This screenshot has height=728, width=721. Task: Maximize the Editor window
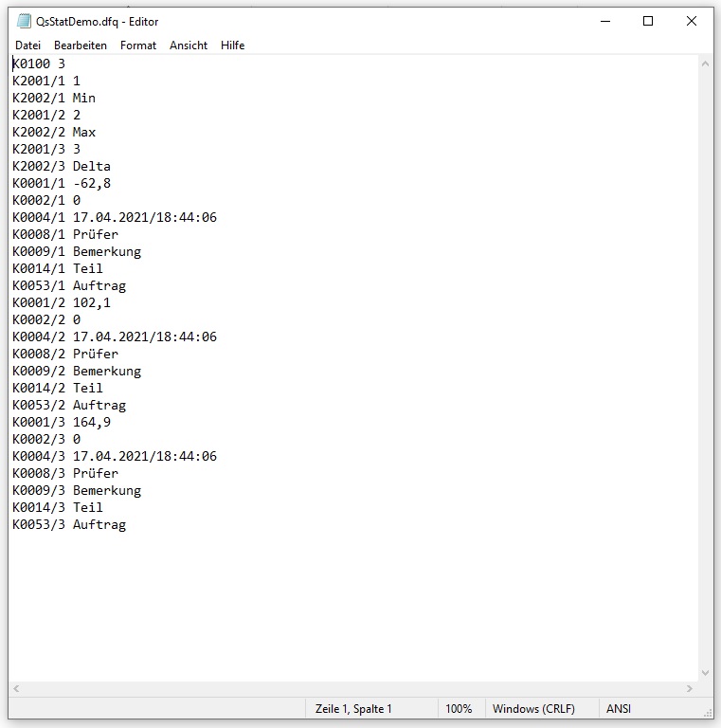[648, 22]
